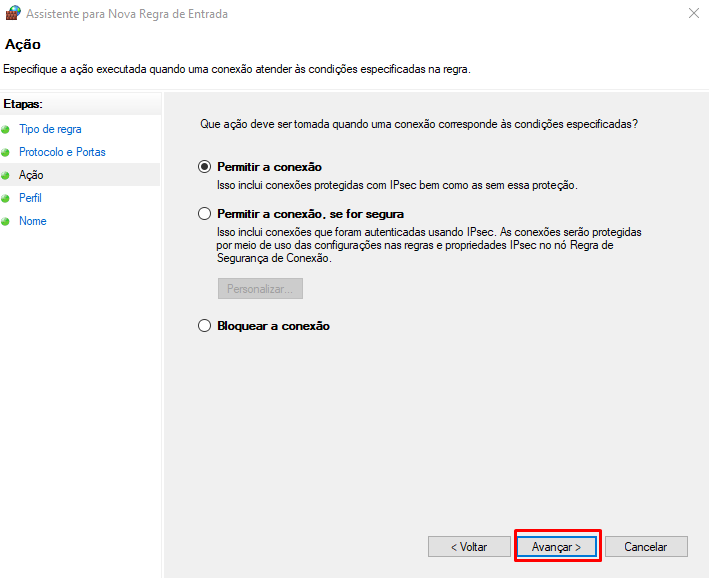This screenshot has height=578, width=709.
Task: Go back with the Voltar button
Action: pos(469,547)
